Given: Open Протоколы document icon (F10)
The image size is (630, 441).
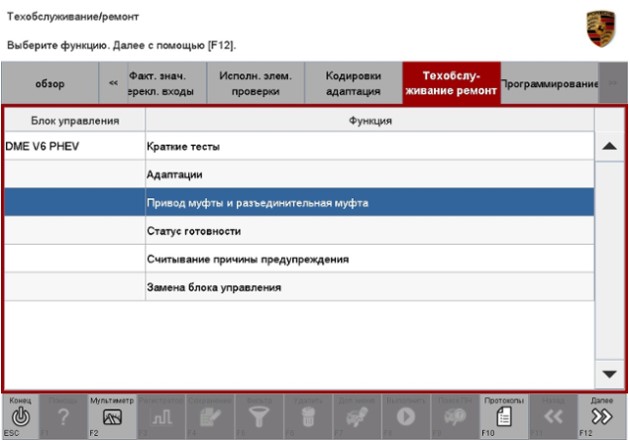Looking at the screenshot, I should [504, 417].
